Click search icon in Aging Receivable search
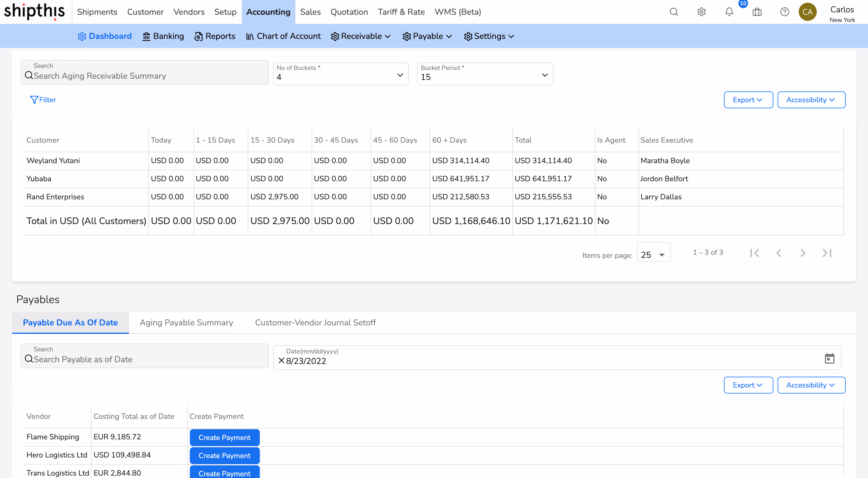This screenshot has height=478, width=868. pyautogui.click(x=29, y=75)
